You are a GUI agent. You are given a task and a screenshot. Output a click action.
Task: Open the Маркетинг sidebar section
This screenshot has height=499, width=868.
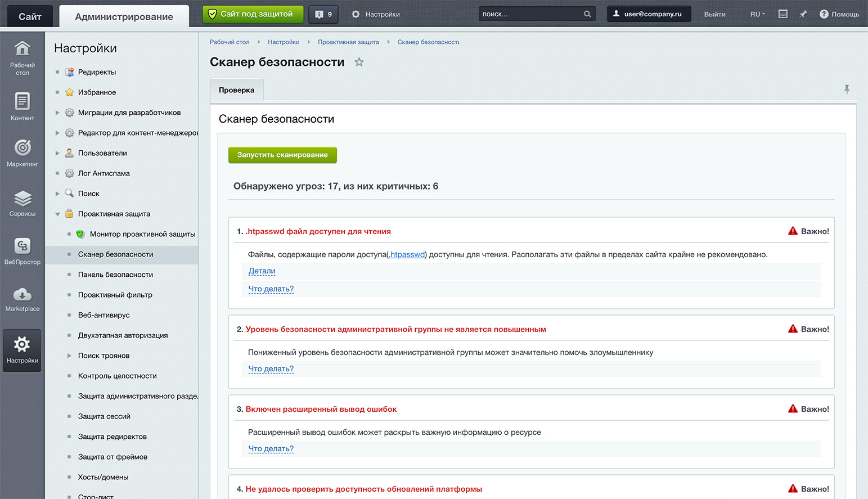pos(22,153)
